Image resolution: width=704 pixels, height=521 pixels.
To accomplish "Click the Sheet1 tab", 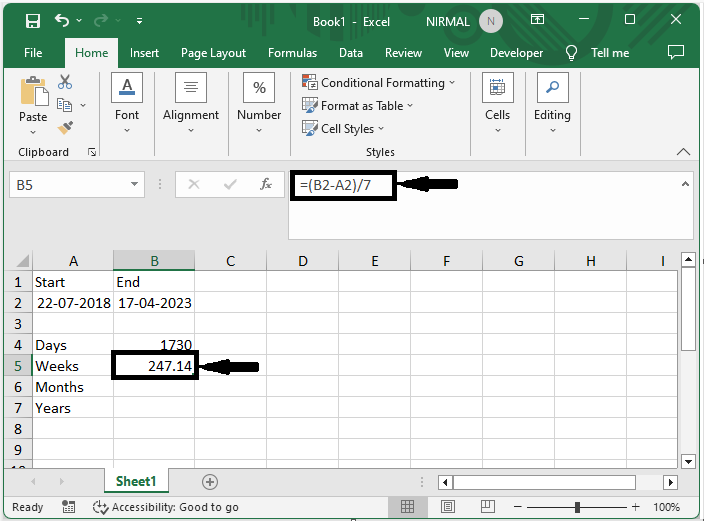I will coord(136,481).
